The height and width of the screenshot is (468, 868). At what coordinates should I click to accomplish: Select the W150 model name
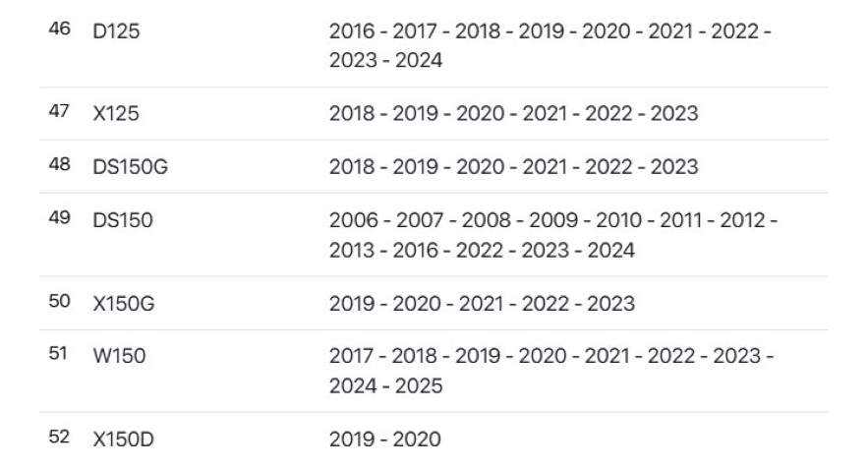119,357
